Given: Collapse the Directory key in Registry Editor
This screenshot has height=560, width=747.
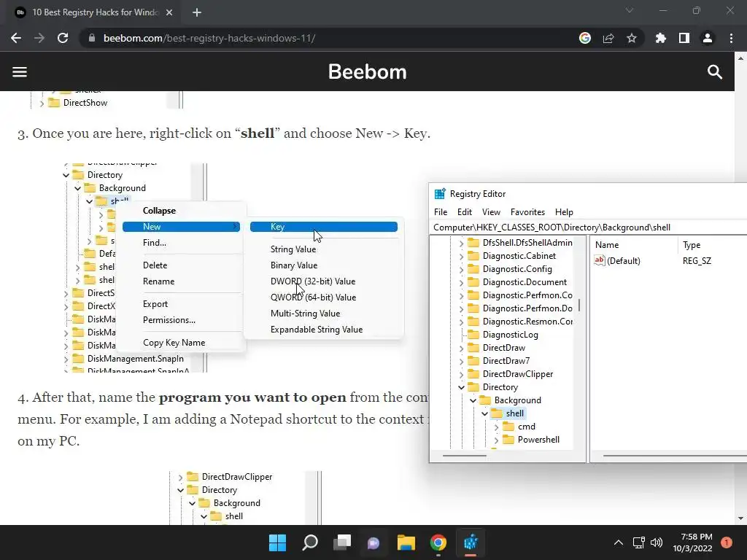Looking at the screenshot, I should 461,387.
